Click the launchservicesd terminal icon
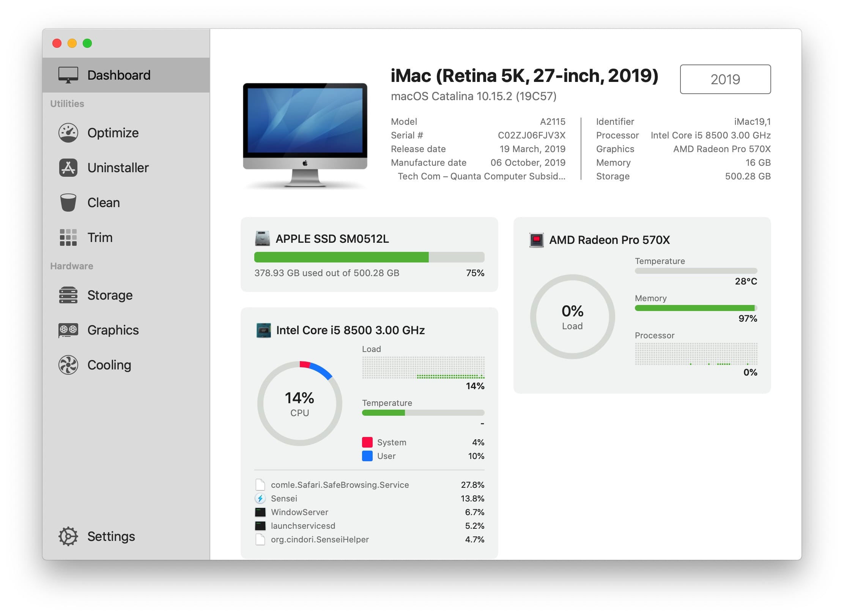The width and height of the screenshot is (844, 616). (260, 526)
